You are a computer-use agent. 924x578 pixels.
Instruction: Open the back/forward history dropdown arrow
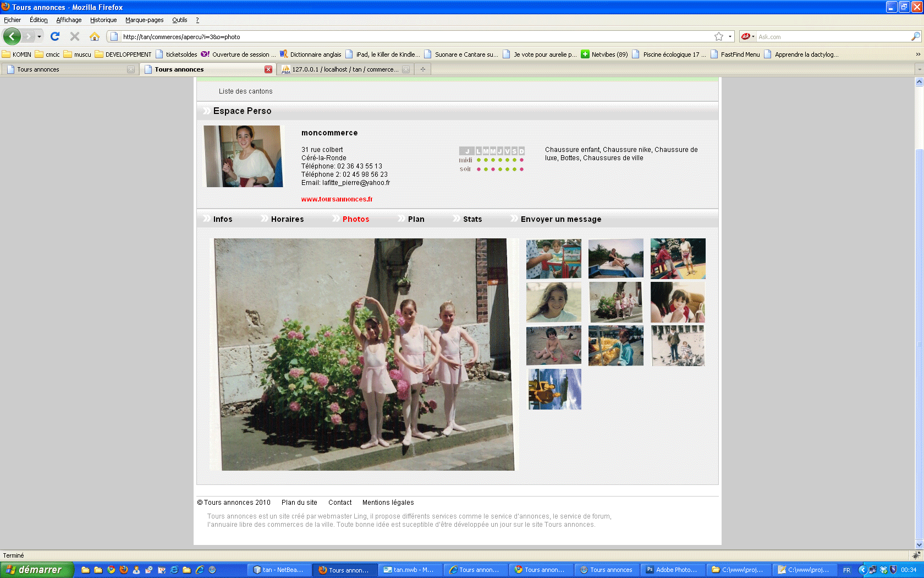pos(39,37)
